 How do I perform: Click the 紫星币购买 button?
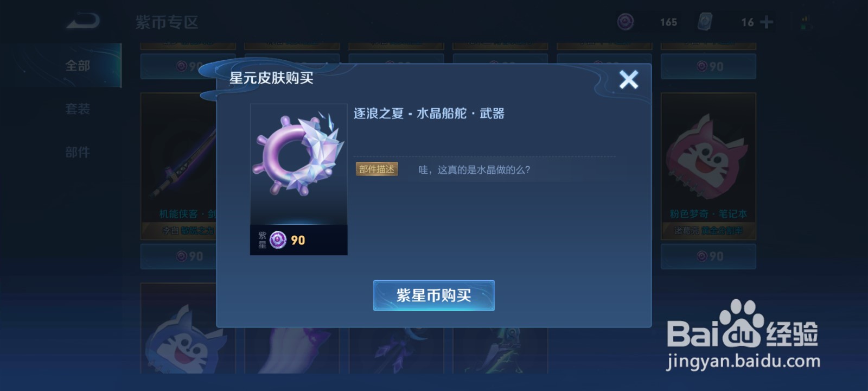coord(433,295)
